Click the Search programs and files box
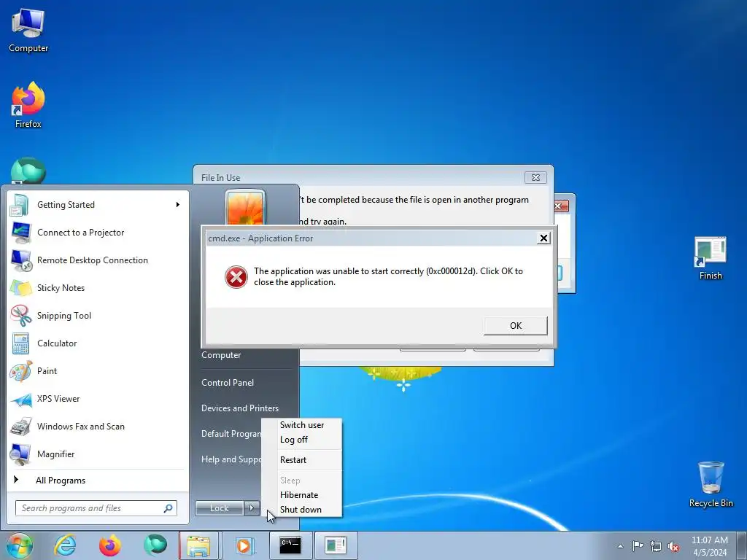The width and height of the screenshot is (747, 560). (x=96, y=508)
